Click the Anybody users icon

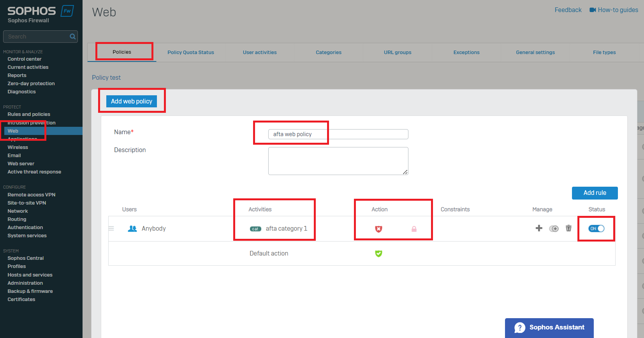(132, 229)
